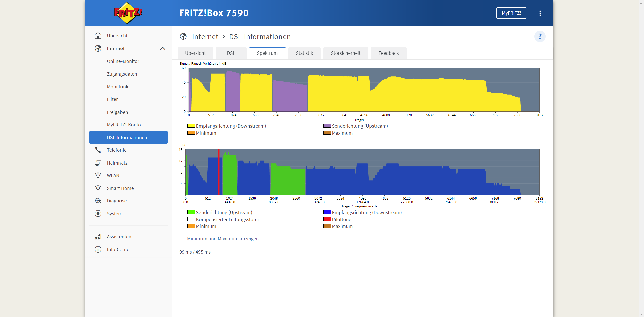Image resolution: width=644 pixels, height=317 pixels.
Task: Click the '99 ms / 495 ms' text
Action: coord(195,252)
